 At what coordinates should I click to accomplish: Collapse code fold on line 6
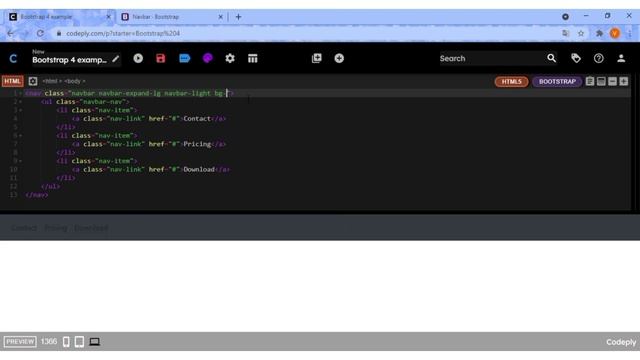pos(20,136)
